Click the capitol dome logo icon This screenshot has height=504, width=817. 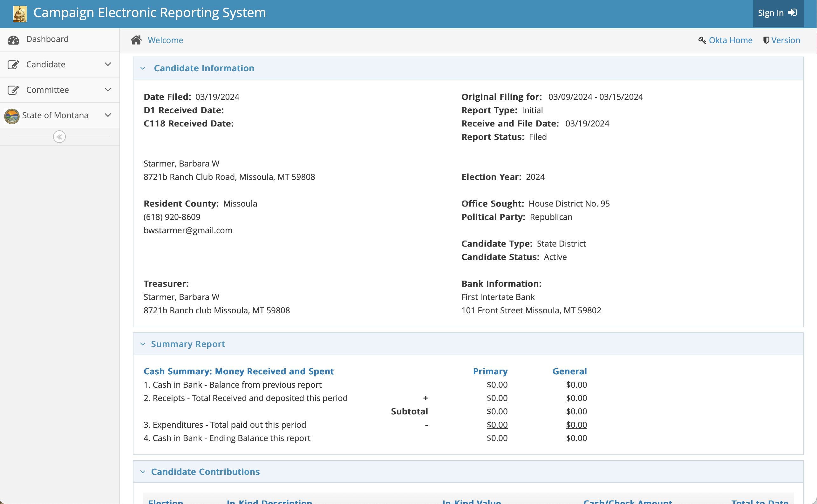[x=20, y=14]
